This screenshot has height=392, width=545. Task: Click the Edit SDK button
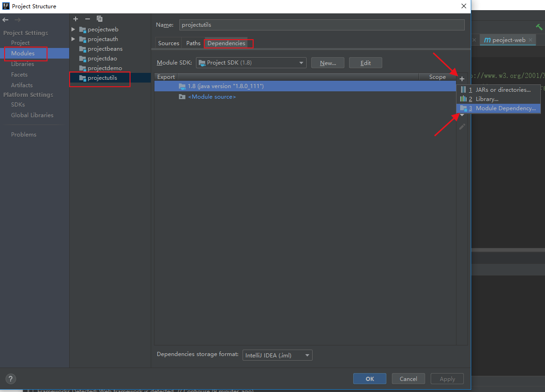tap(365, 63)
